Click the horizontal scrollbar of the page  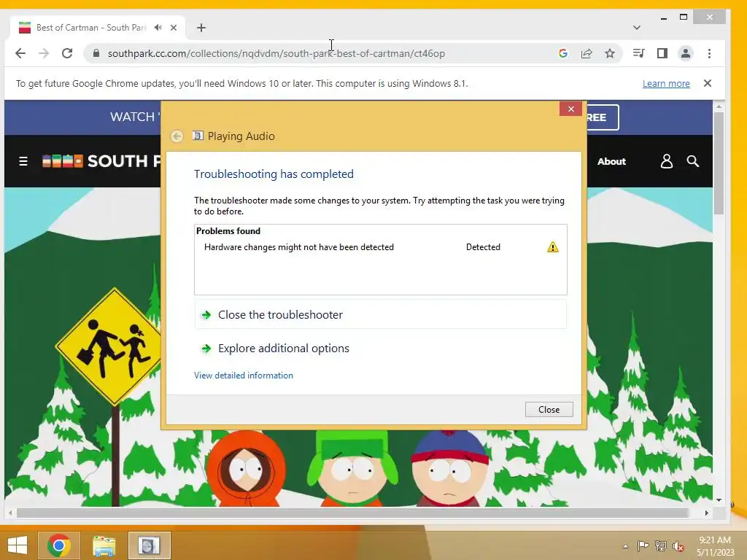pos(352,513)
